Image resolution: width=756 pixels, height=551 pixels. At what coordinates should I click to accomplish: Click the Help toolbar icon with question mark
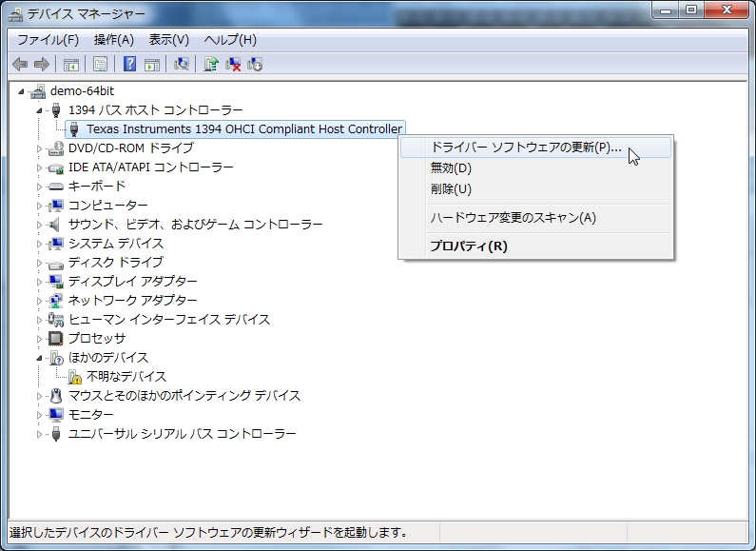pyautogui.click(x=129, y=65)
